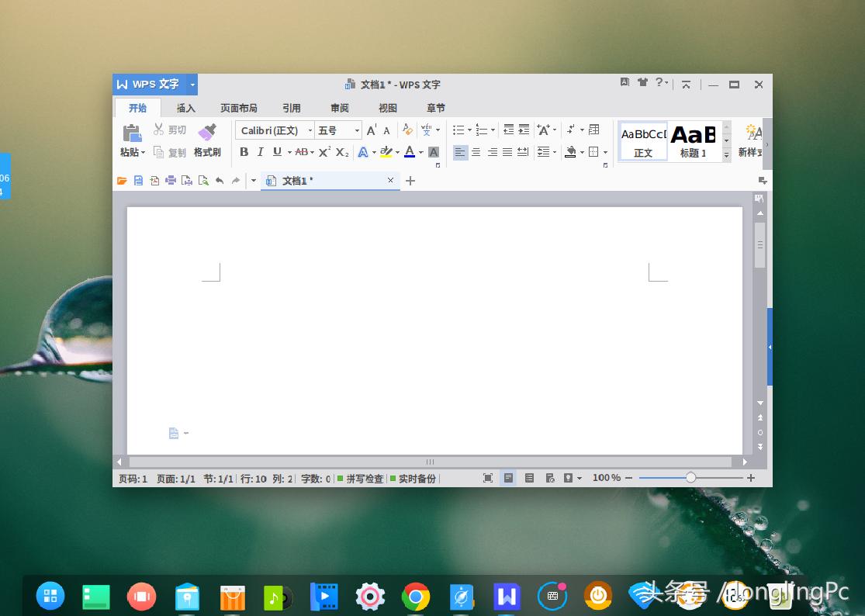
Task: Toggle bold formatting
Action: point(244,152)
